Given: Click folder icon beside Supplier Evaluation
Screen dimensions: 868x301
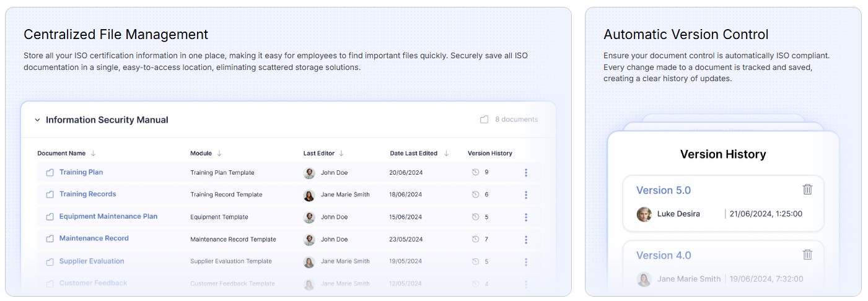Looking at the screenshot, I should click(50, 261).
